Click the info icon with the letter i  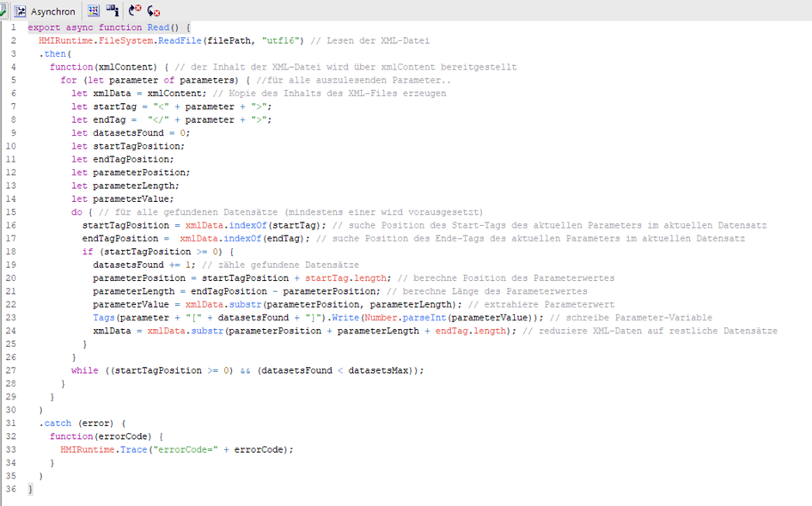tap(113, 10)
